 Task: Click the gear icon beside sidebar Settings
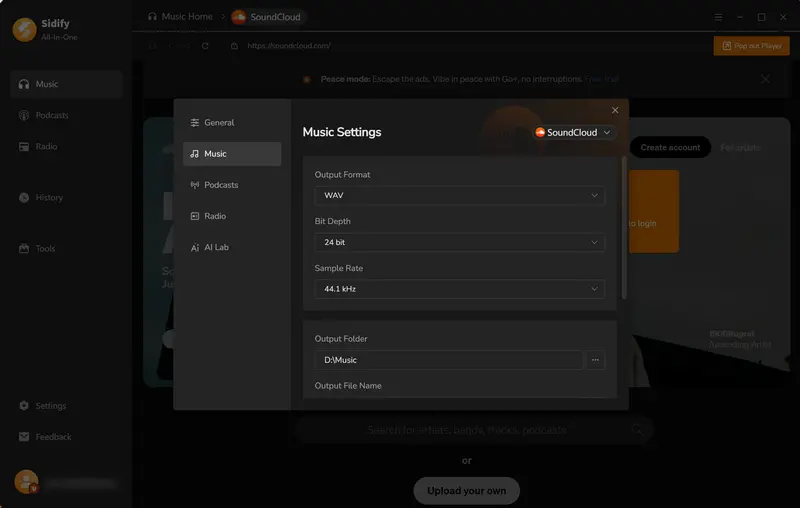coord(24,406)
